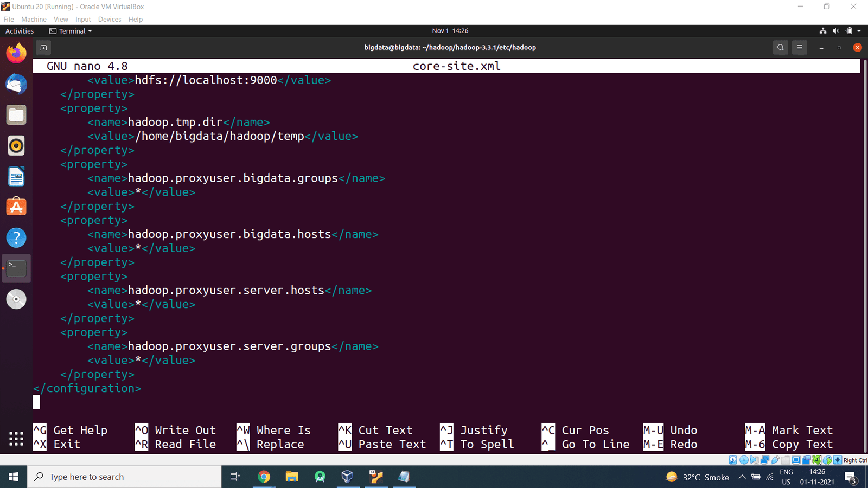
Task: Open the Devices menu in VirtualBox
Action: point(110,19)
